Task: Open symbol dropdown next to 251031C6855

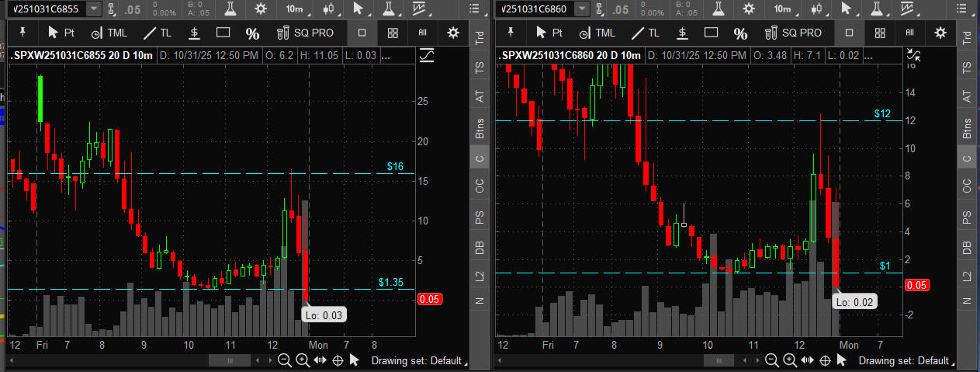Action: tap(94, 9)
